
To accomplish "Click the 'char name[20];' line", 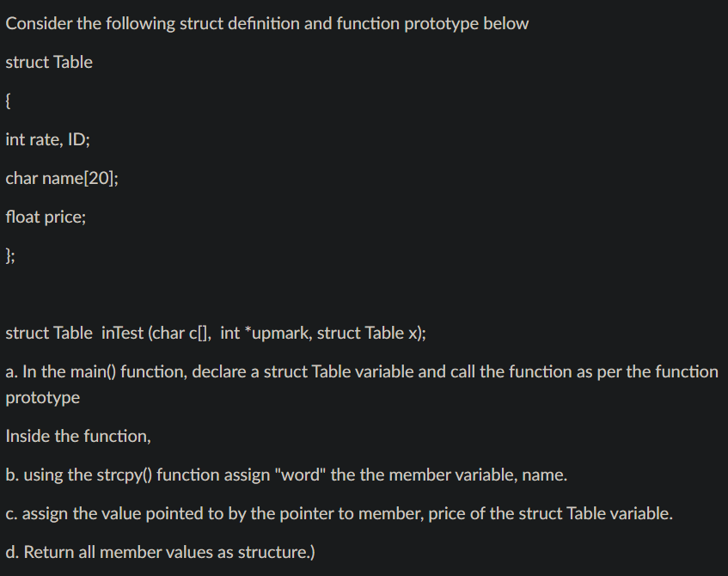I will click(62, 178).
